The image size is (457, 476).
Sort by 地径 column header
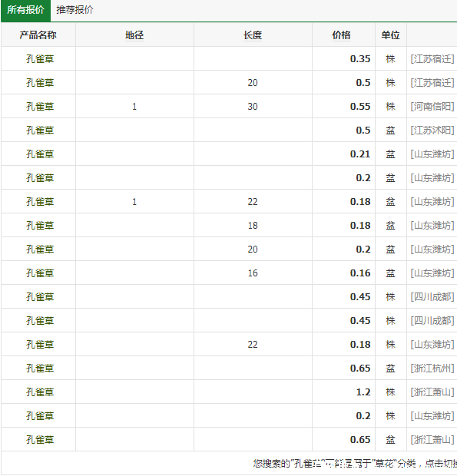point(134,35)
